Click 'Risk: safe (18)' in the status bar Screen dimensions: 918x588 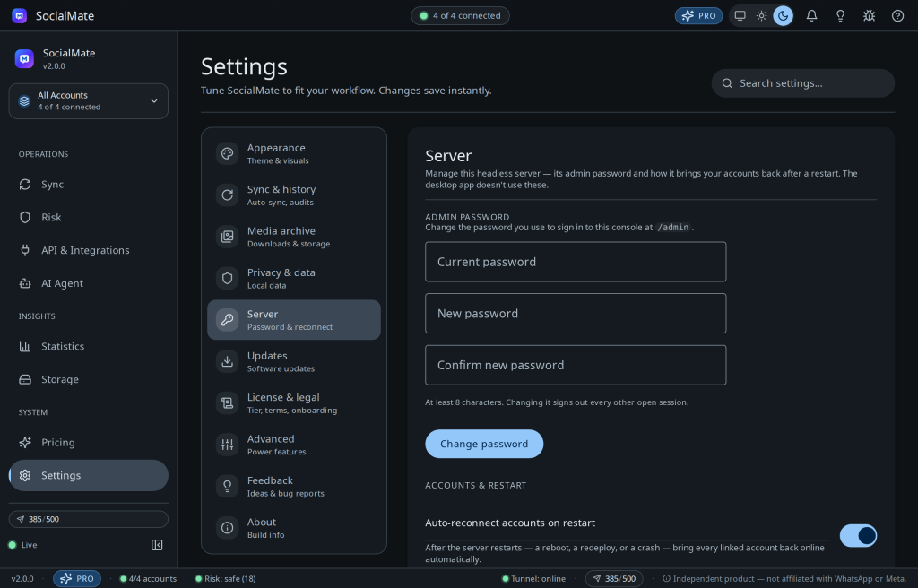click(x=225, y=579)
